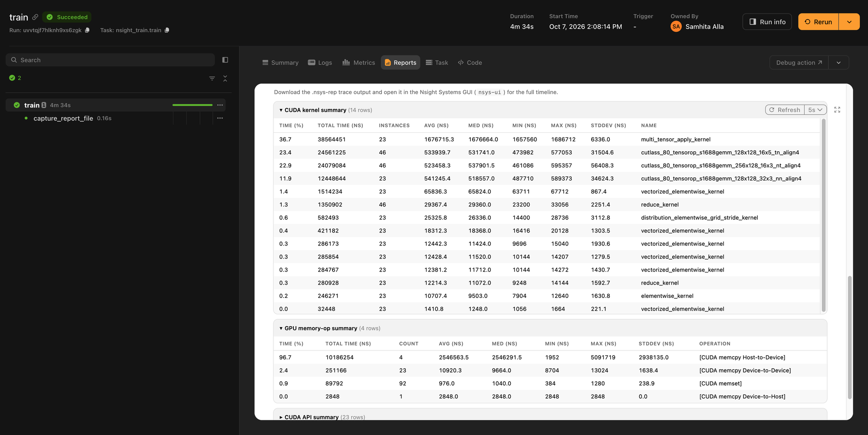Click total time value 38564451
868x435 pixels.
[x=332, y=139]
